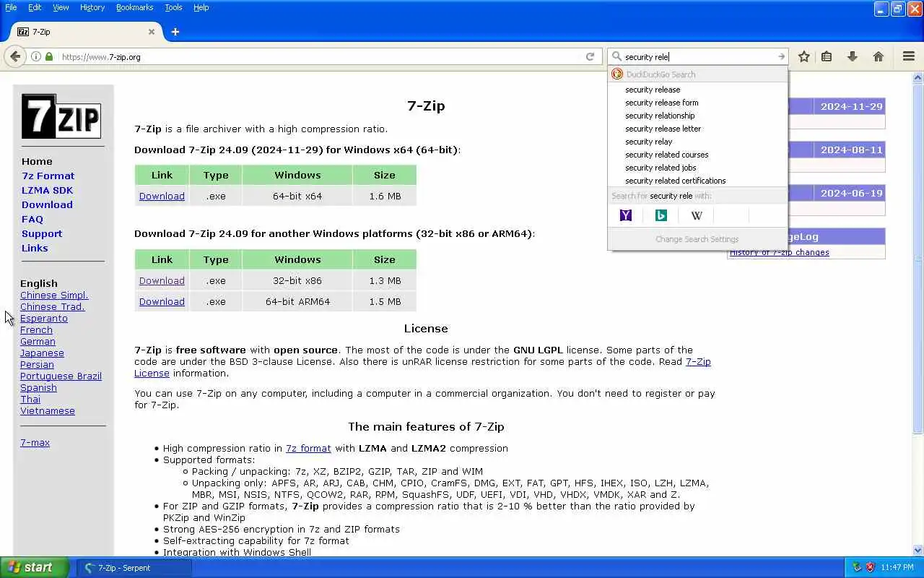The image size is (924, 578).
Task: Search with the Wikipedia engine icon
Action: [697, 215]
